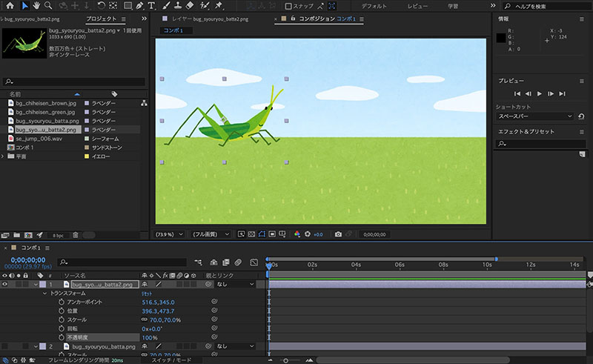593x364 pixels.
Task: Select the Hand tool in toolbar
Action: pyautogui.click(x=36, y=6)
